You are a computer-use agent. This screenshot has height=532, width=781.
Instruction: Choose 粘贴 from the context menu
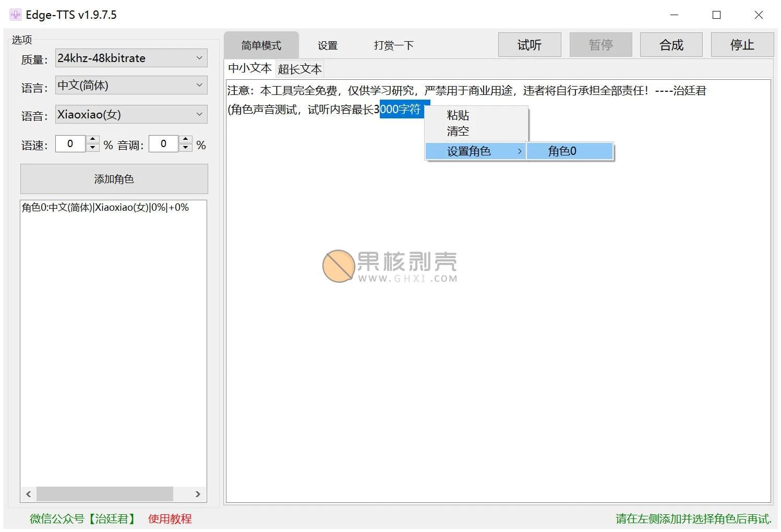tap(456, 115)
